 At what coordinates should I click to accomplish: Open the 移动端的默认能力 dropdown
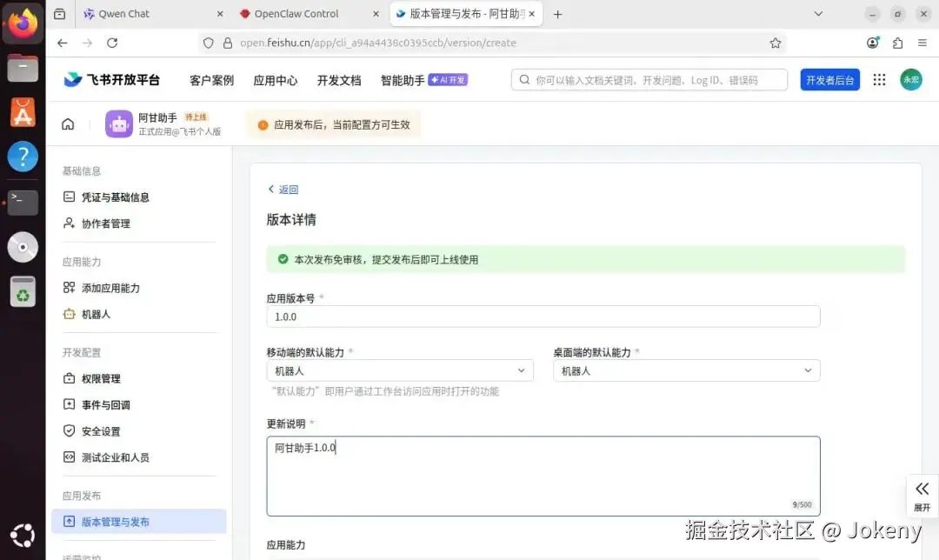point(400,370)
